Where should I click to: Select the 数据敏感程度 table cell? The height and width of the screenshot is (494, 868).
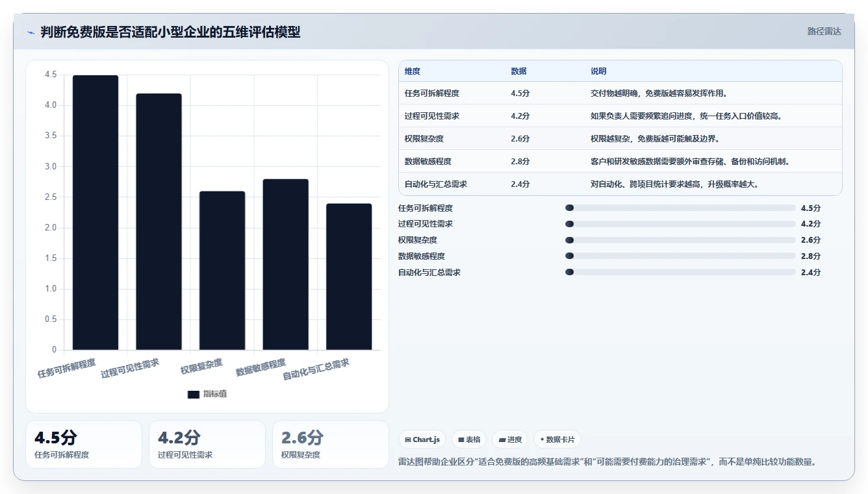pyautogui.click(x=428, y=162)
